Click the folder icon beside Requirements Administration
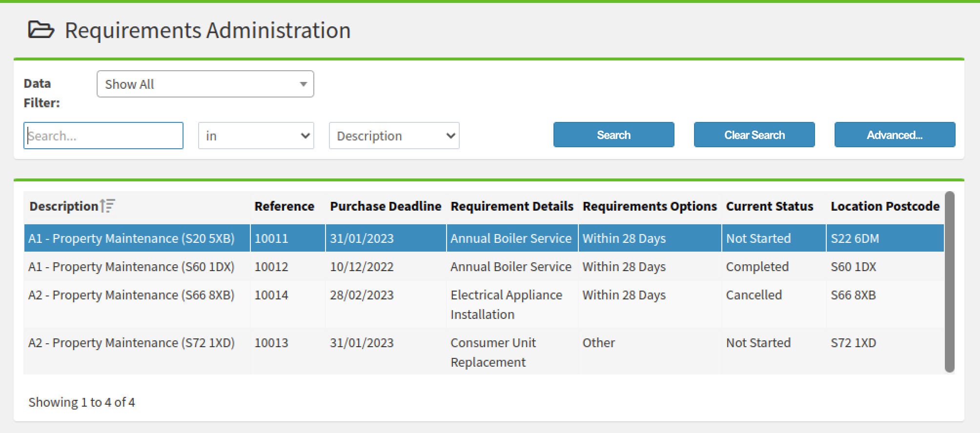This screenshot has width=980, height=433. 41,30
